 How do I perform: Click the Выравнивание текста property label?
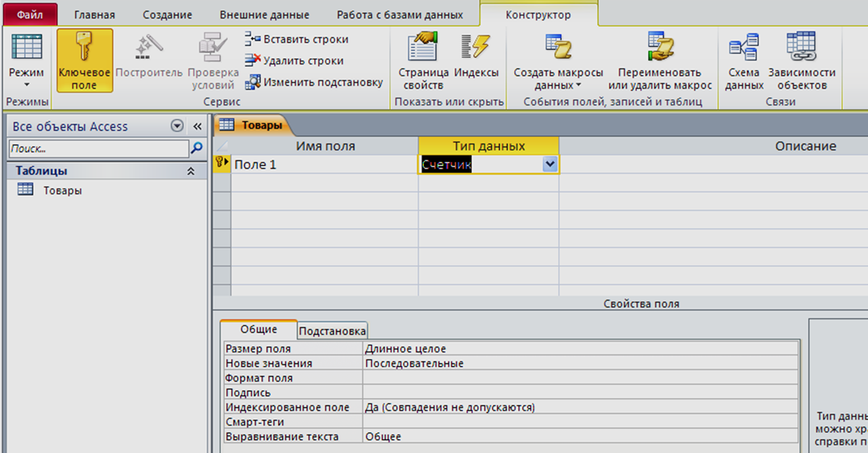pyautogui.click(x=282, y=436)
